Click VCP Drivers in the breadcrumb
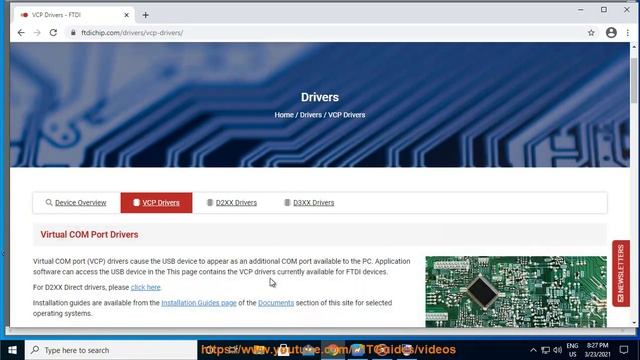Viewport: 640px width, 360px height. 347,115
